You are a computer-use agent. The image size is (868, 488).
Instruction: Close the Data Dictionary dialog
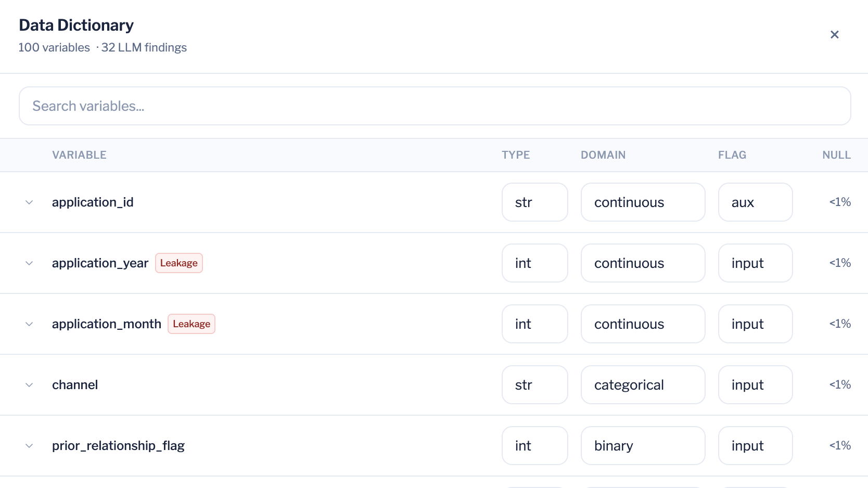click(x=834, y=34)
